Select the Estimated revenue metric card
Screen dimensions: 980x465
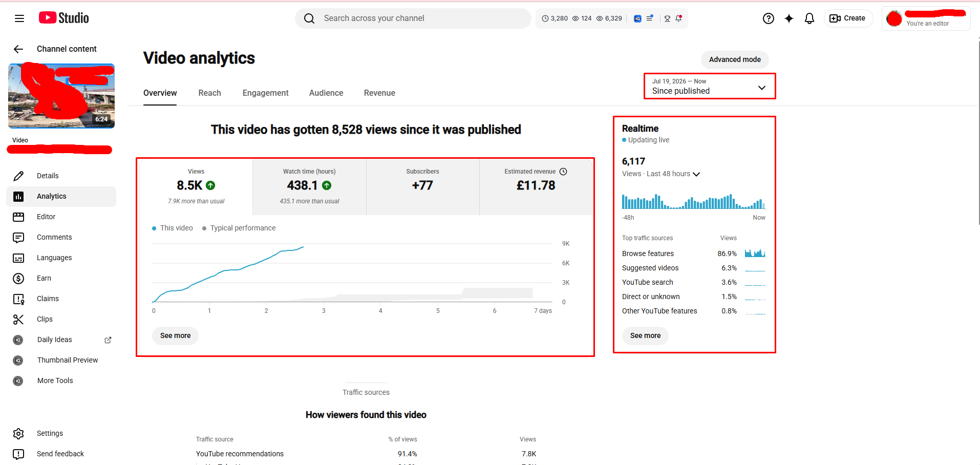[536, 186]
